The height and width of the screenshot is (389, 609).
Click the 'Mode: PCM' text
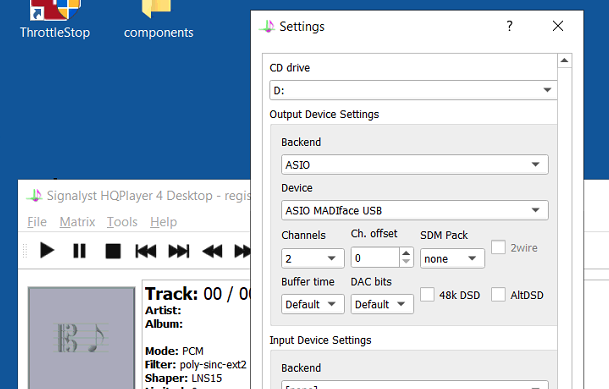tap(174, 351)
